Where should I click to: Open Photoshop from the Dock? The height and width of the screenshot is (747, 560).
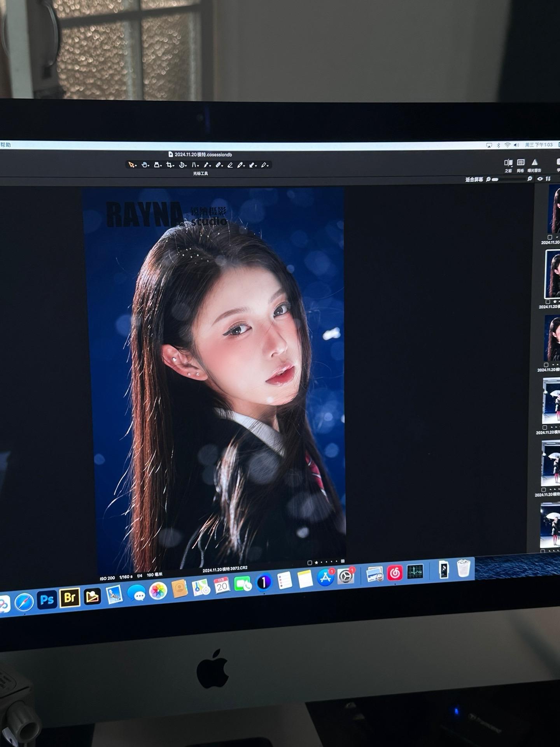pyautogui.click(x=47, y=600)
